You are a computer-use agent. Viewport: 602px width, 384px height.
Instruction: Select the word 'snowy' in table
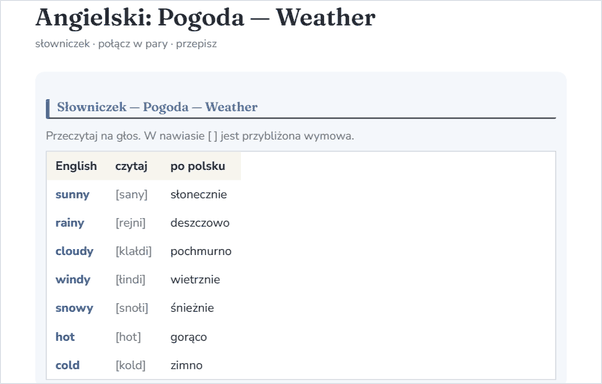(x=74, y=308)
